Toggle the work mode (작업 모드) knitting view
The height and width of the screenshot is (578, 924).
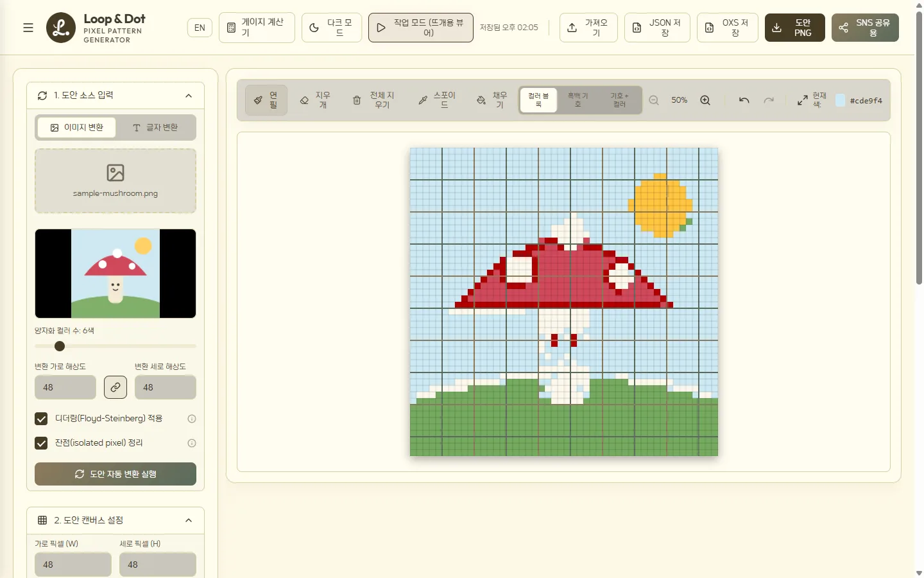point(421,28)
